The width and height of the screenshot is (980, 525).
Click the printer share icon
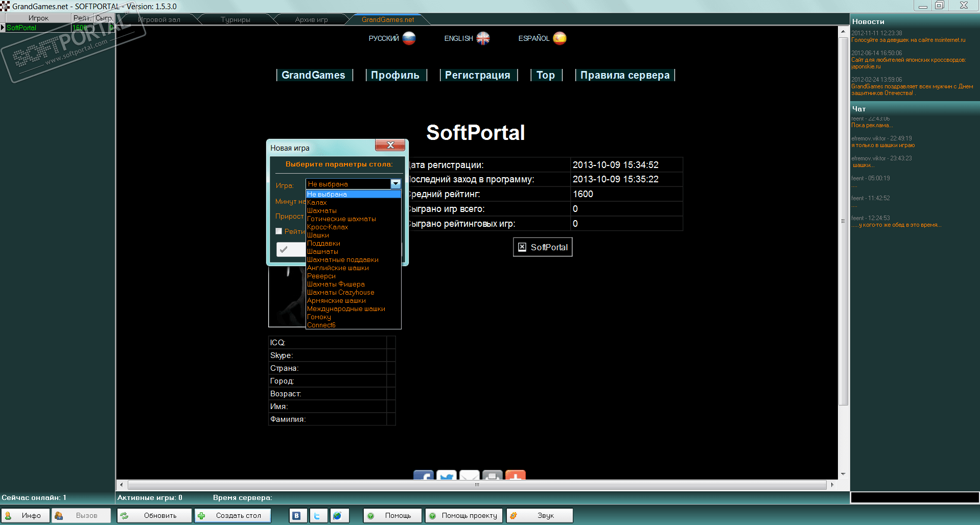click(493, 475)
